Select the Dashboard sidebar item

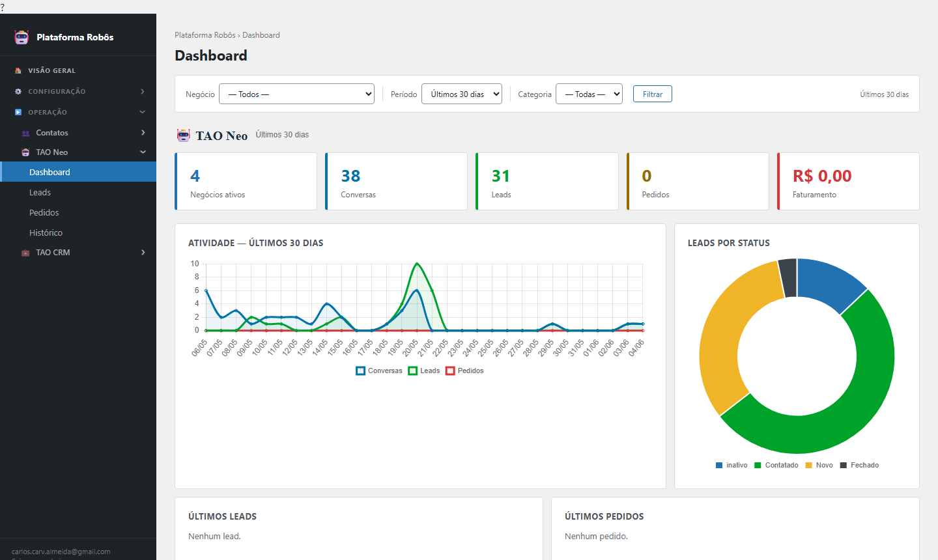pyautogui.click(x=78, y=172)
